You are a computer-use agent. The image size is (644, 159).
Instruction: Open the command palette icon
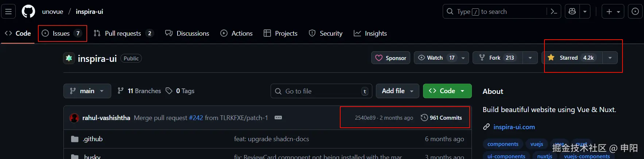coord(554,12)
